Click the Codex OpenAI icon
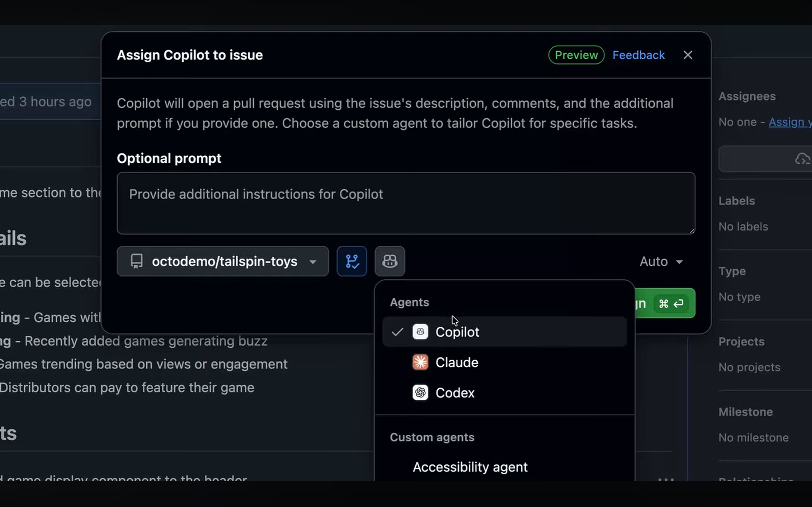The width and height of the screenshot is (812, 507). (420, 393)
